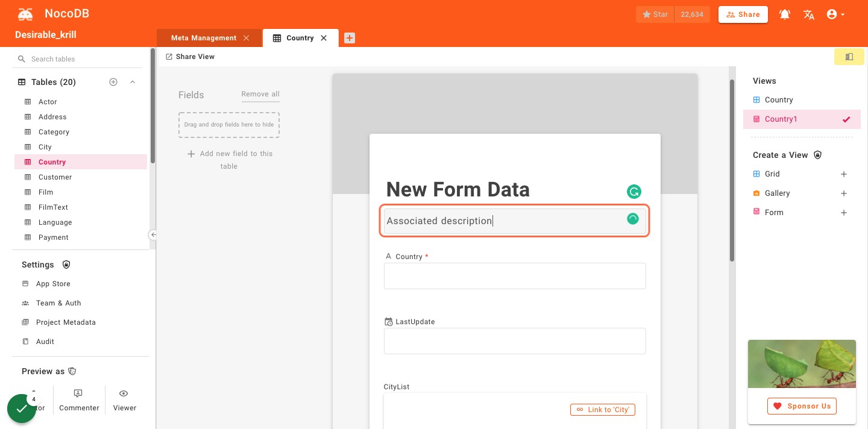Add a new Form view
This screenshot has height=429, width=868.
pyautogui.click(x=844, y=213)
